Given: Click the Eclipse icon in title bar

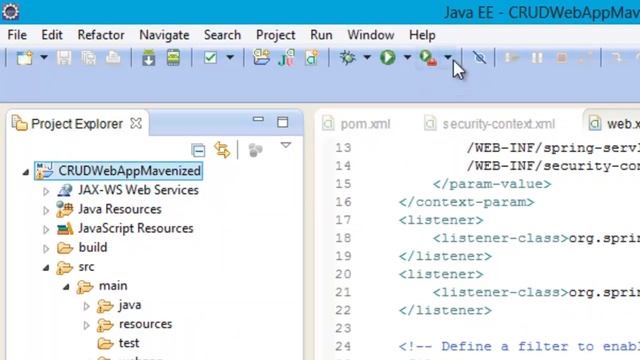Looking at the screenshot, I should (11, 11).
